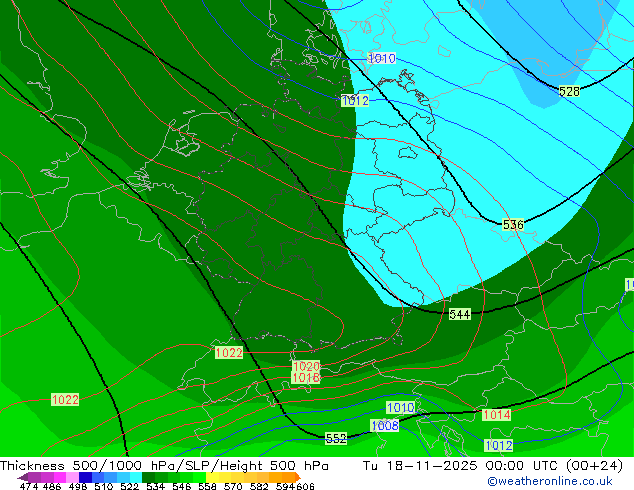The image size is (634, 490).
Task: Click the 582 legend value
Action: pyautogui.click(x=259, y=486)
